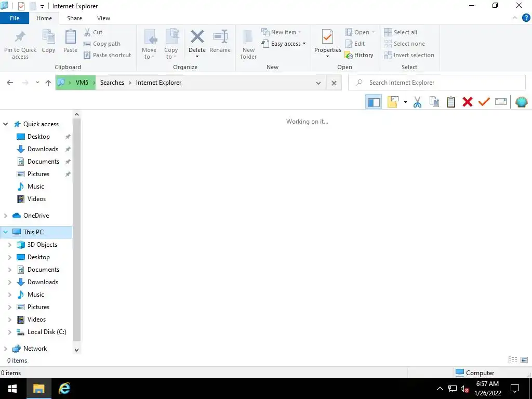
Task: Toggle the navigation pane toolbar button
Action: (x=374, y=102)
